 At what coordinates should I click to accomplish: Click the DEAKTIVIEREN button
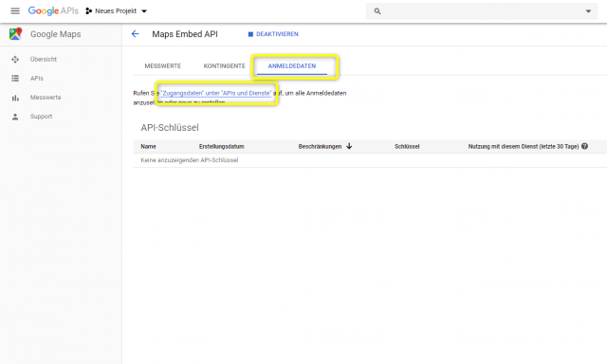(x=273, y=34)
